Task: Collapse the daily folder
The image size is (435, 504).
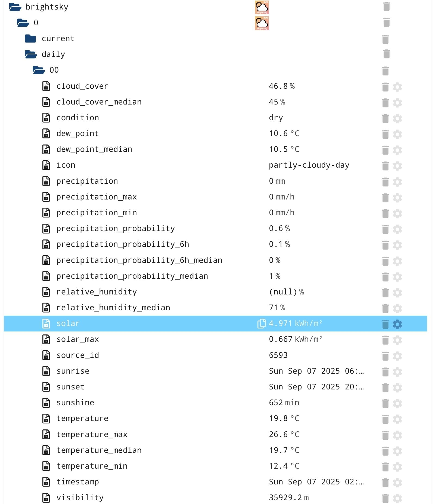Action: (x=31, y=54)
